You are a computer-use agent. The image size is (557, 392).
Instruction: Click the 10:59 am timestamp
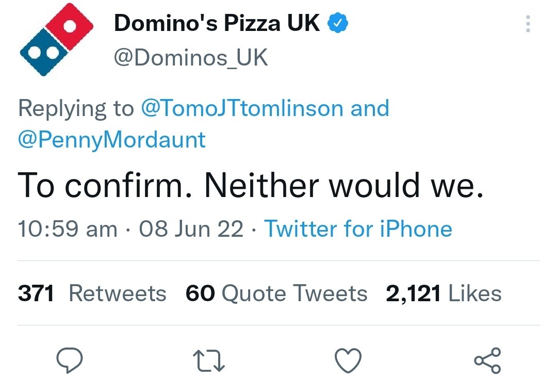click(x=68, y=229)
